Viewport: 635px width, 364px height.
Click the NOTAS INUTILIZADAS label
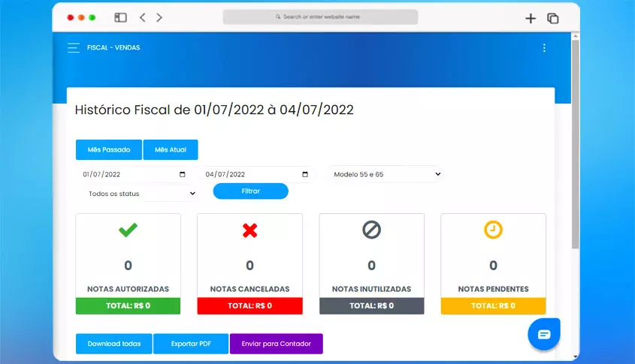pos(371,289)
